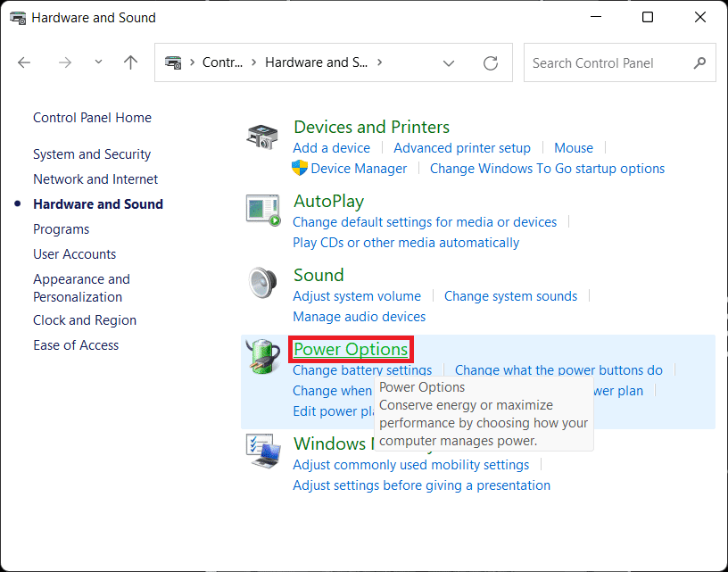Open Network and Internet category
Screen dimensions: 728x572
(x=95, y=179)
